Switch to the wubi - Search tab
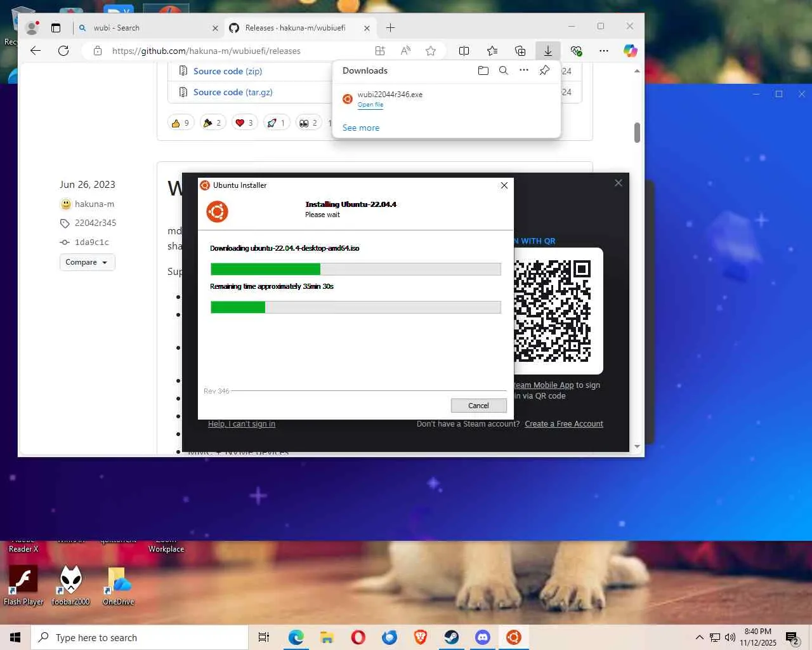The width and height of the screenshot is (812, 650). pos(148,28)
